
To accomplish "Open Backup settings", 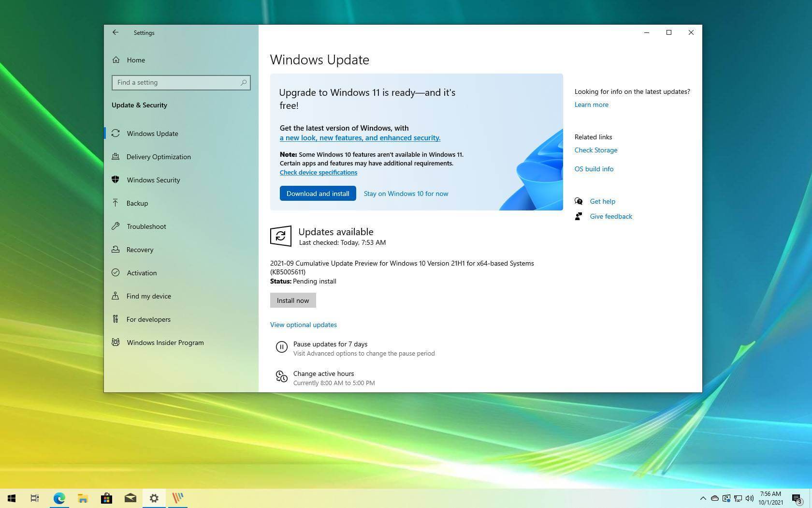I will click(137, 203).
